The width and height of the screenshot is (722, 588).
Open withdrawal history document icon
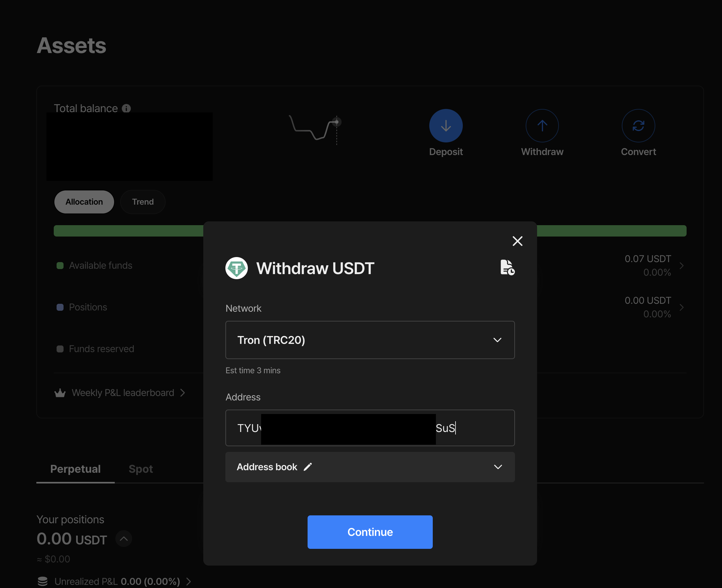[507, 267]
